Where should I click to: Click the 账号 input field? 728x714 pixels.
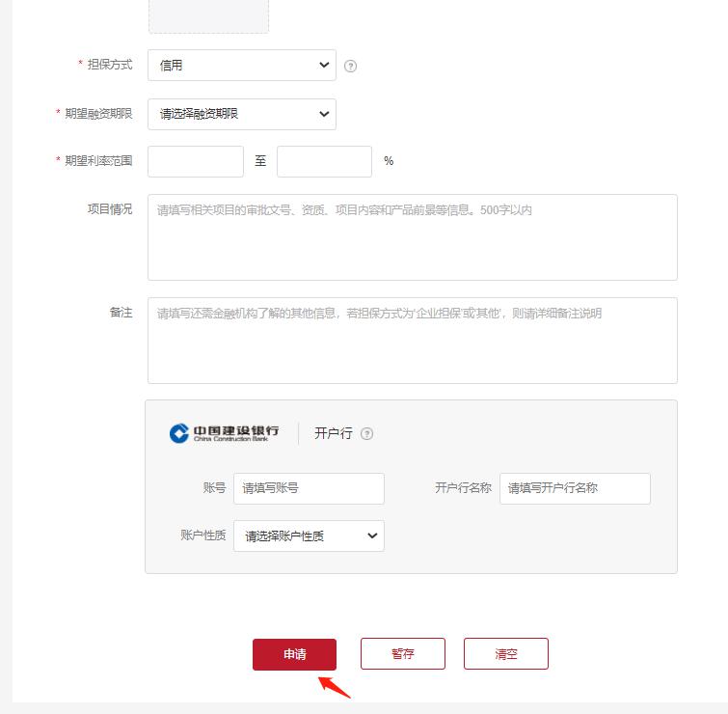click(309, 488)
